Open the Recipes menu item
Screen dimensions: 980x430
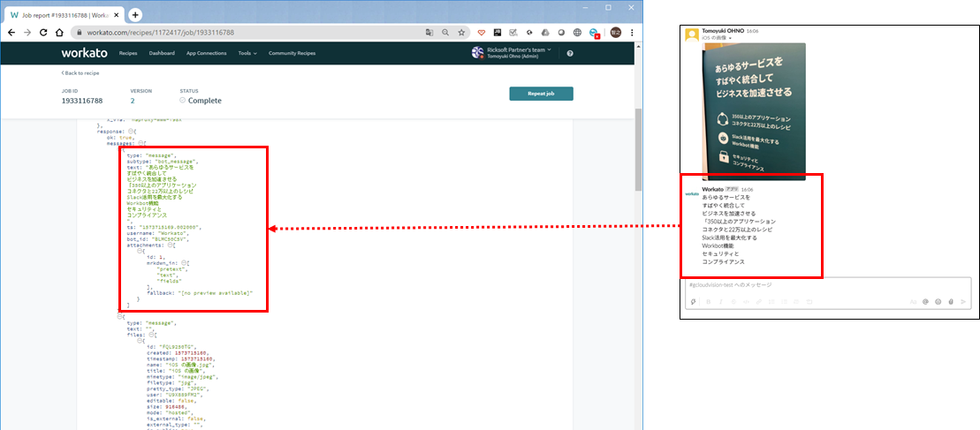[x=128, y=54]
